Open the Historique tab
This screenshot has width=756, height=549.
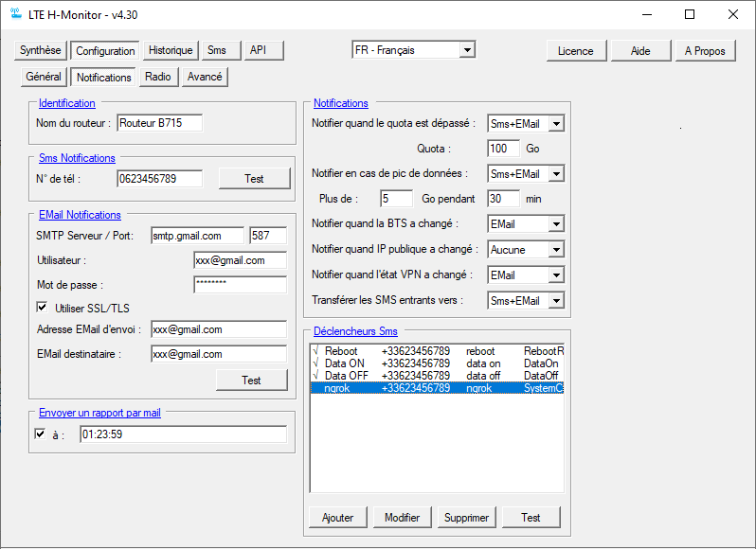171,51
